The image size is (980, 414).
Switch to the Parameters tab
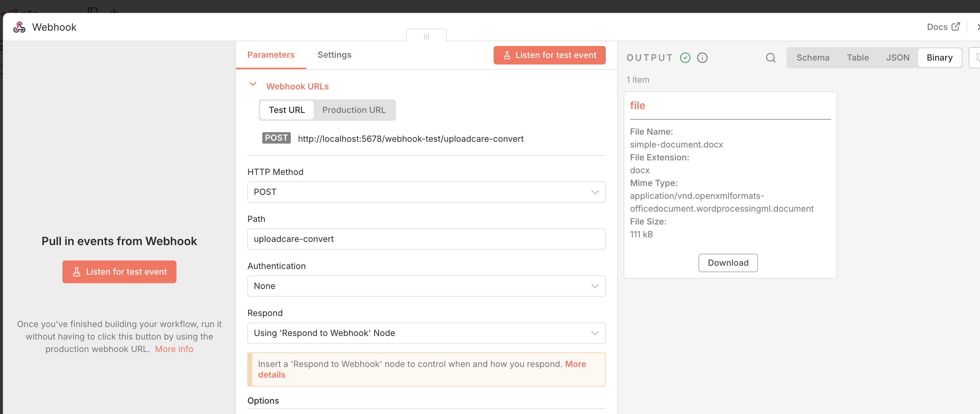tap(271, 55)
